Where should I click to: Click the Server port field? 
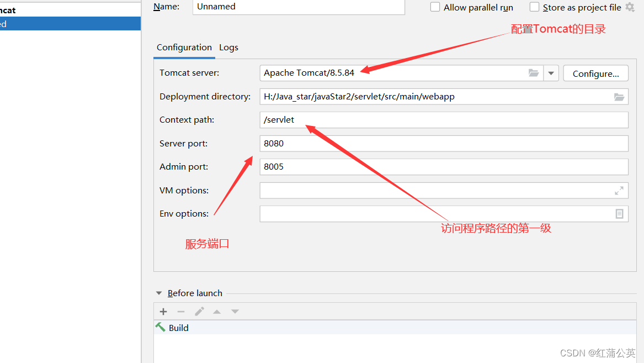click(x=444, y=144)
